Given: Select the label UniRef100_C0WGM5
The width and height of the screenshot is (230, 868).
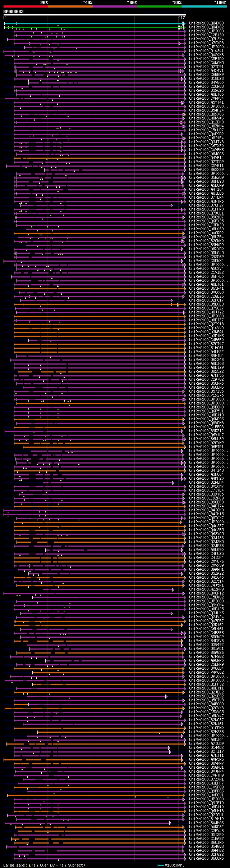Looking at the screenshot, I should click(206, 63).
